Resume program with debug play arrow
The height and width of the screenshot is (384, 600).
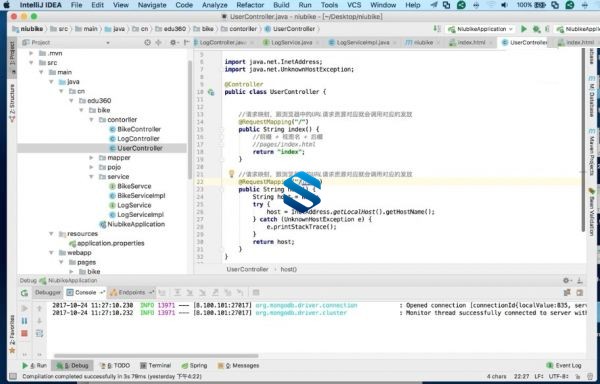[x=24, y=308]
